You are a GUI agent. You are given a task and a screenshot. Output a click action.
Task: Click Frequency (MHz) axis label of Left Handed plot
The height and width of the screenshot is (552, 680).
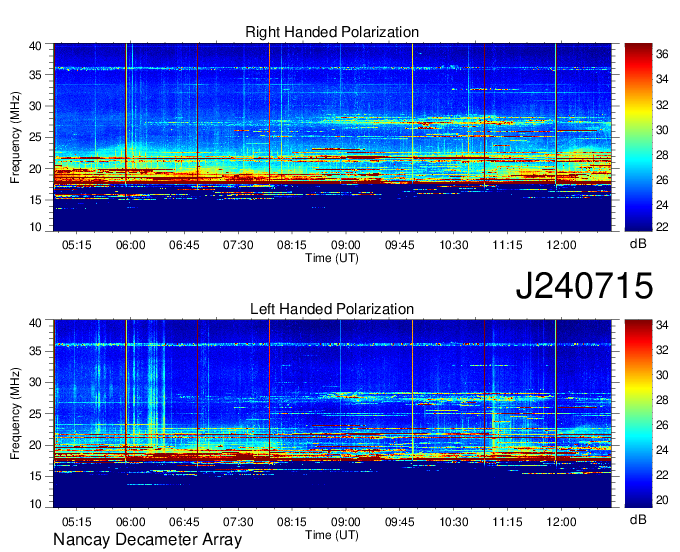point(15,414)
